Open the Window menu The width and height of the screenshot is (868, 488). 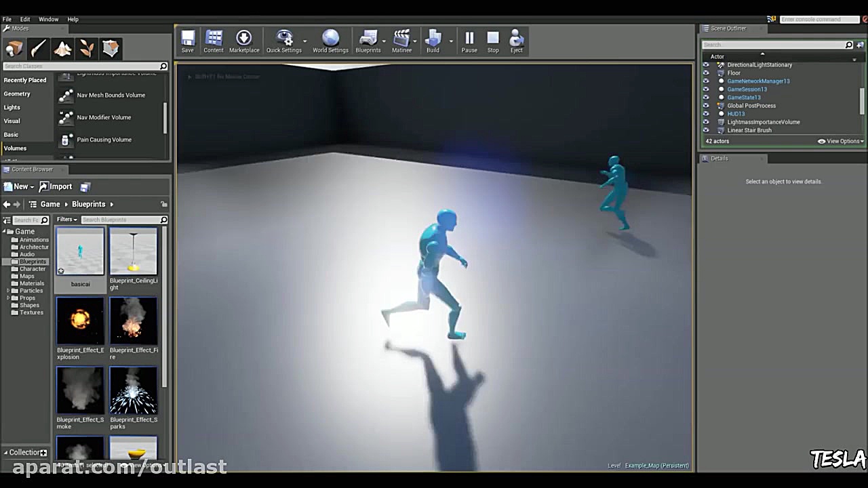click(48, 19)
